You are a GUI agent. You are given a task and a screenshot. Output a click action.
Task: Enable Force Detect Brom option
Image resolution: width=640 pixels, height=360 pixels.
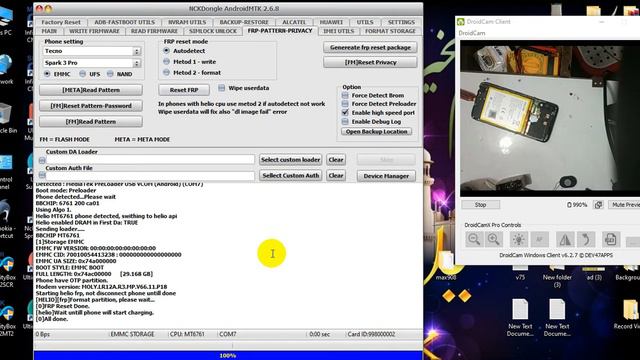click(345, 95)
